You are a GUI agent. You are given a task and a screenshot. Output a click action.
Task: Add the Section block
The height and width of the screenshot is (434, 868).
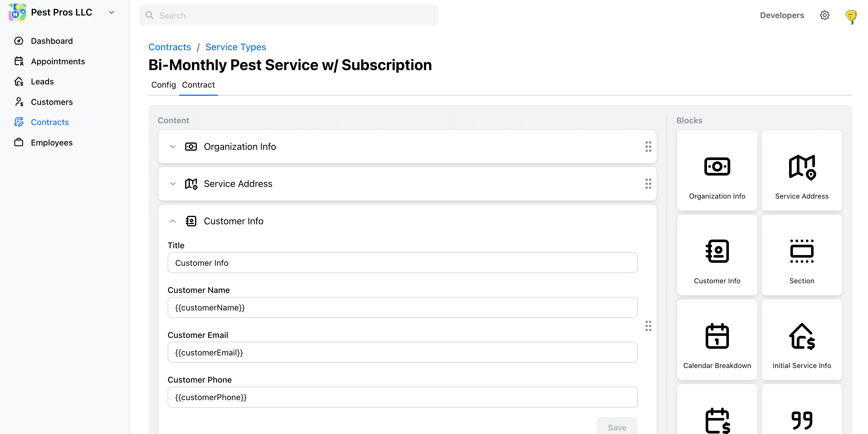point(802,255)
